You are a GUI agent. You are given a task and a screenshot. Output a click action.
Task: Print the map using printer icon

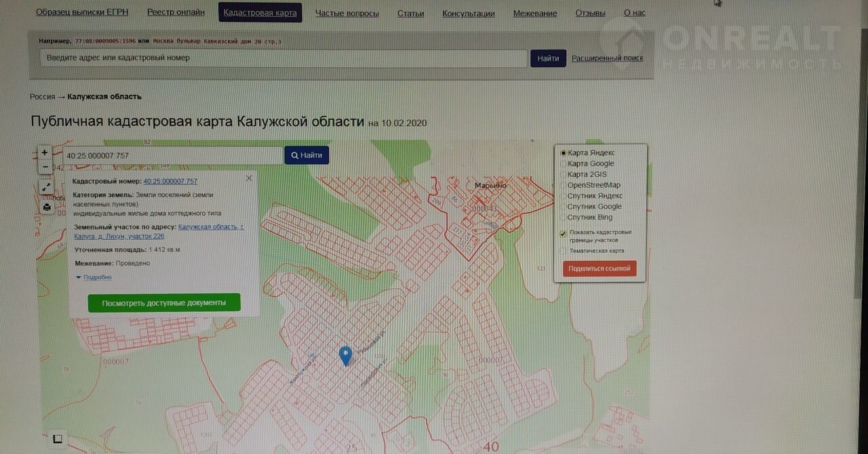[x=46, y=207]
